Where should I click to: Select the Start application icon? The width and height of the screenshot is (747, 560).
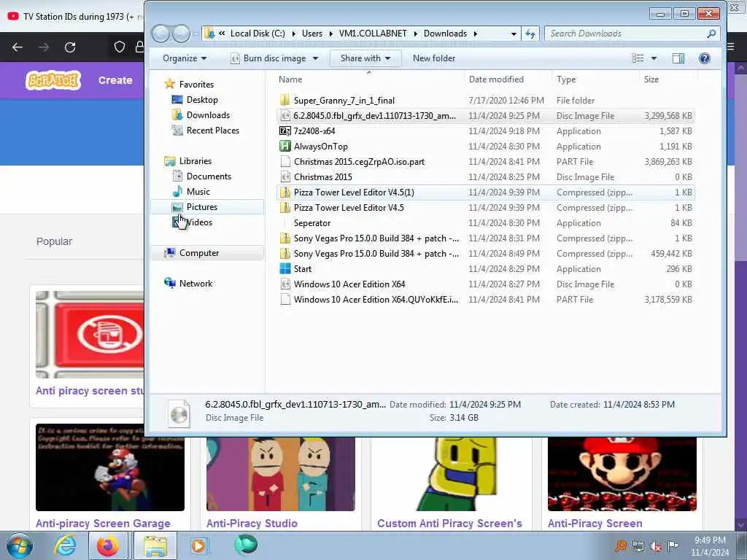tap(285, 268)
